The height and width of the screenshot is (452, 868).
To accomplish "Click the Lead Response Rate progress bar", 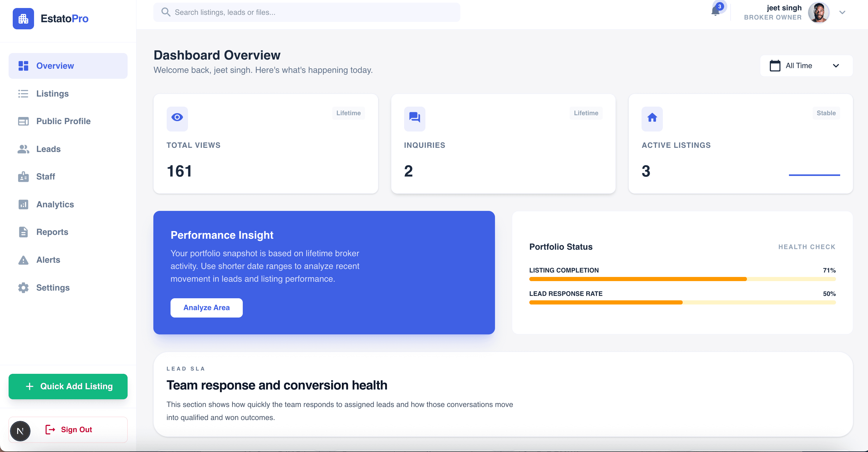I will (682, 302).
